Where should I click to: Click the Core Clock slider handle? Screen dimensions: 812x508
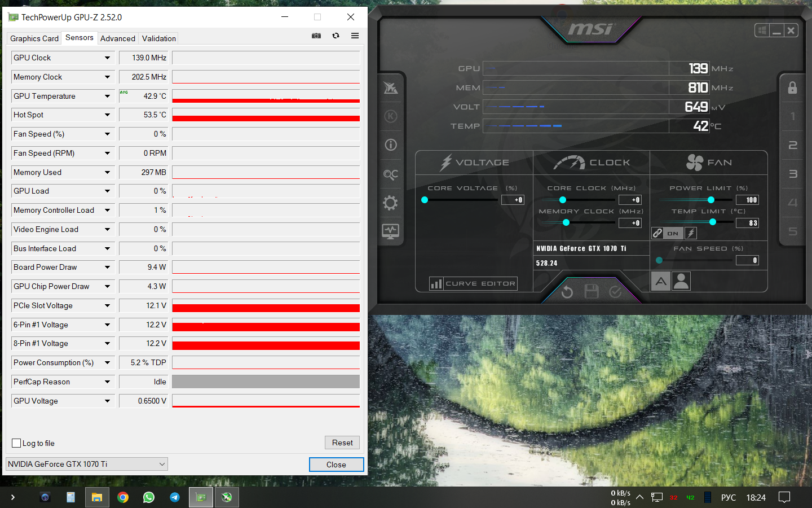coord(562,200)
